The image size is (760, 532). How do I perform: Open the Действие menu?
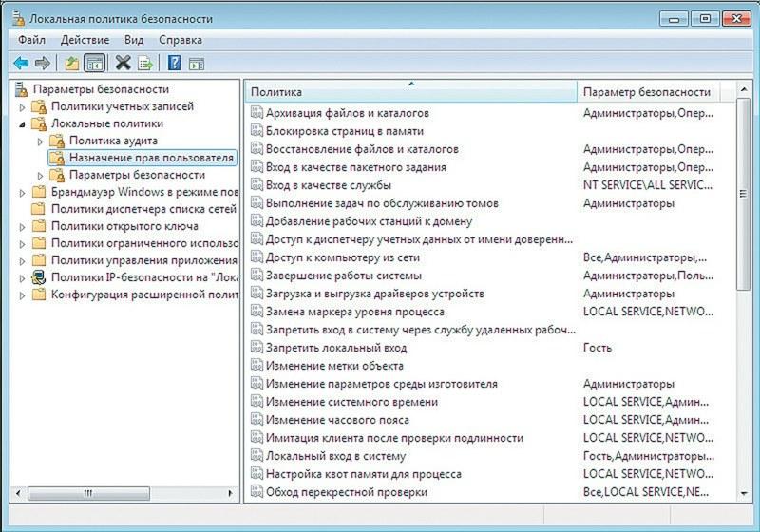85,40
